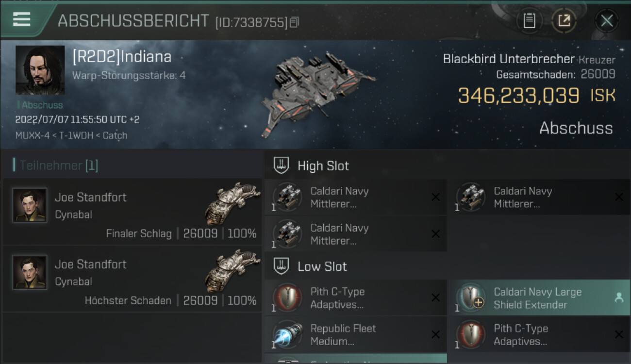This screenshot has height=364, width=631.
Task: Share the Abschussbericht via the export icon
Action: [x=564, y=21]
